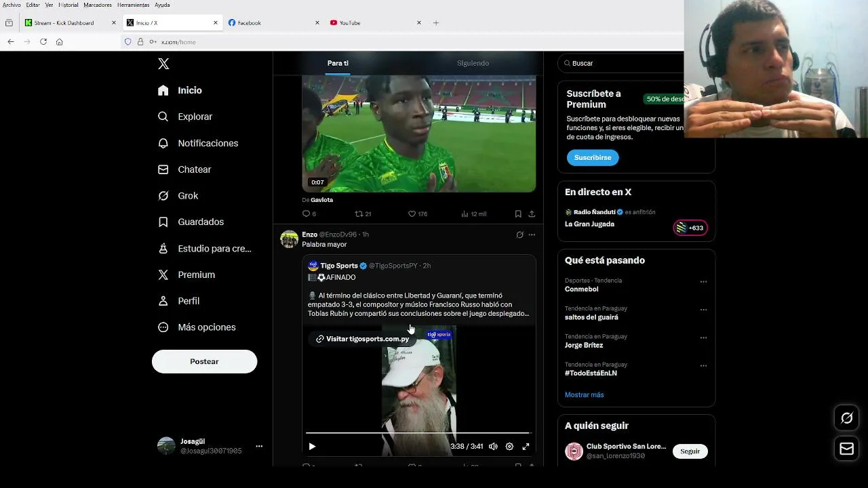The width and height of the screenshot is (868, 488).
Task: Enter fullscreen on Tigo Sports video
Action: (x=526, y=446)
